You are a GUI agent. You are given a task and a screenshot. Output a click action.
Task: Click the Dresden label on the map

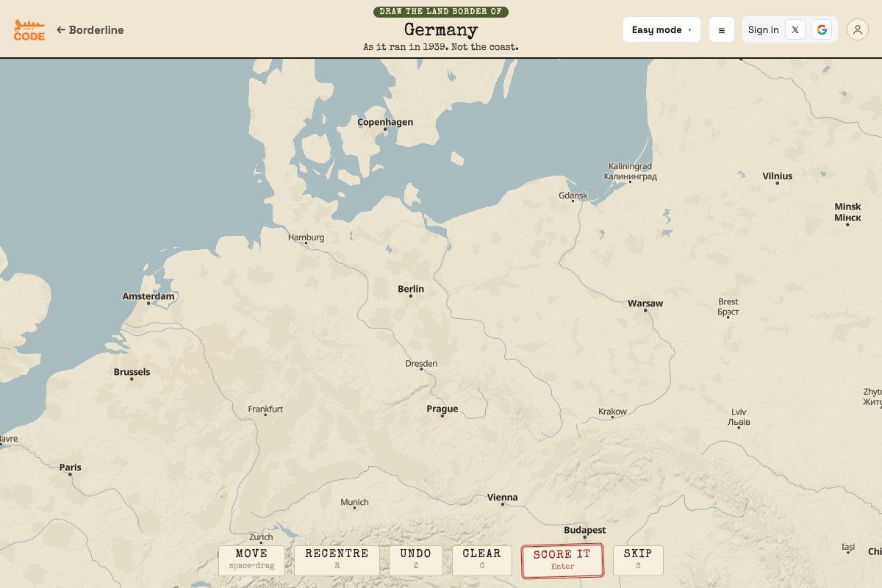421,363
